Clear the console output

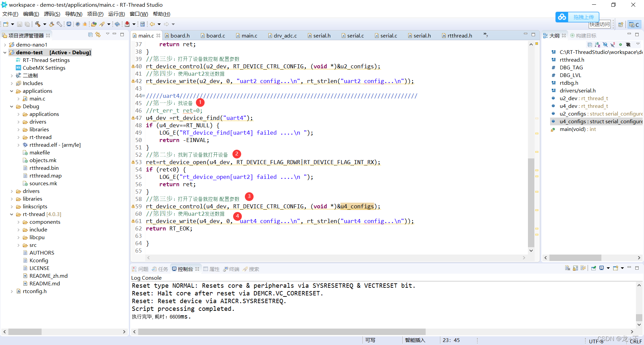tap(568, 268)
